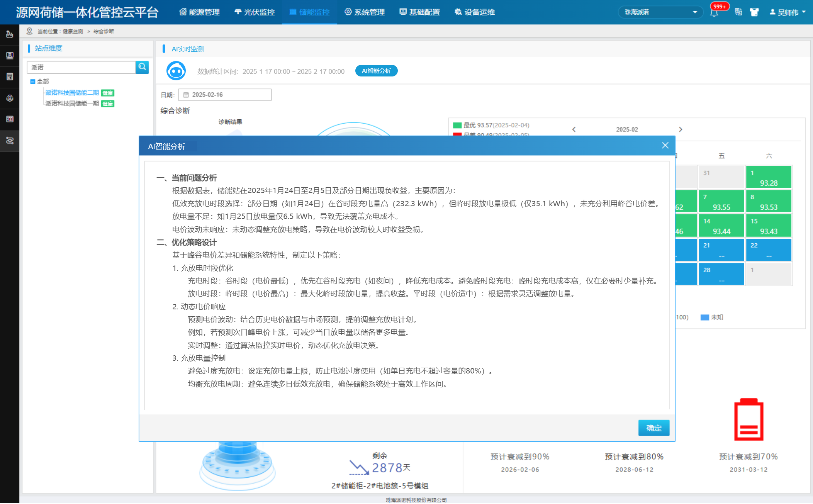Open the 基础配置 menu
This screenshot has height=504, width=813.
(x=419, y=12)
